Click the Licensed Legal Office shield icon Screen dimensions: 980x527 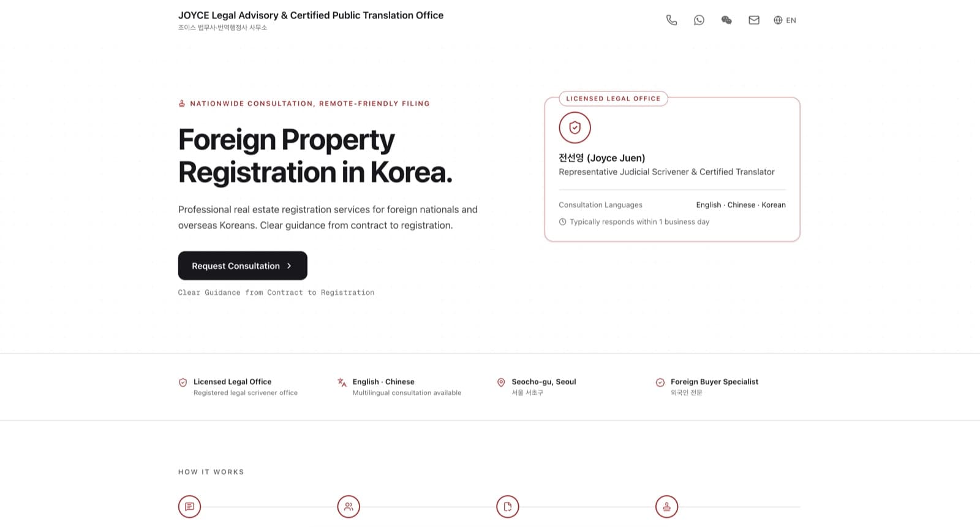[x=183, y=382]
